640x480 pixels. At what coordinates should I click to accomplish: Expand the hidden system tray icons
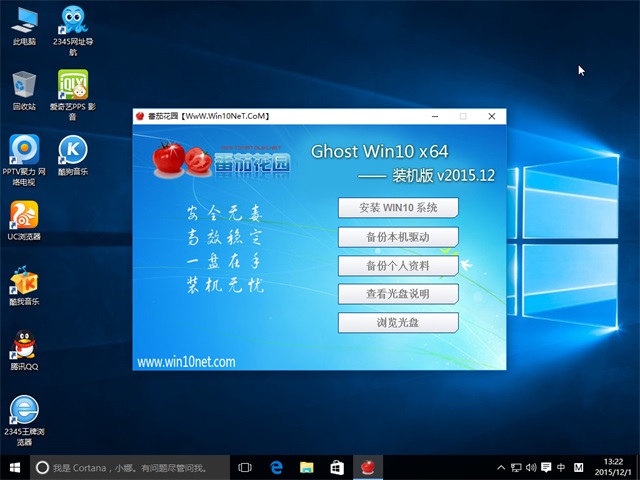(x=500, y=467)
